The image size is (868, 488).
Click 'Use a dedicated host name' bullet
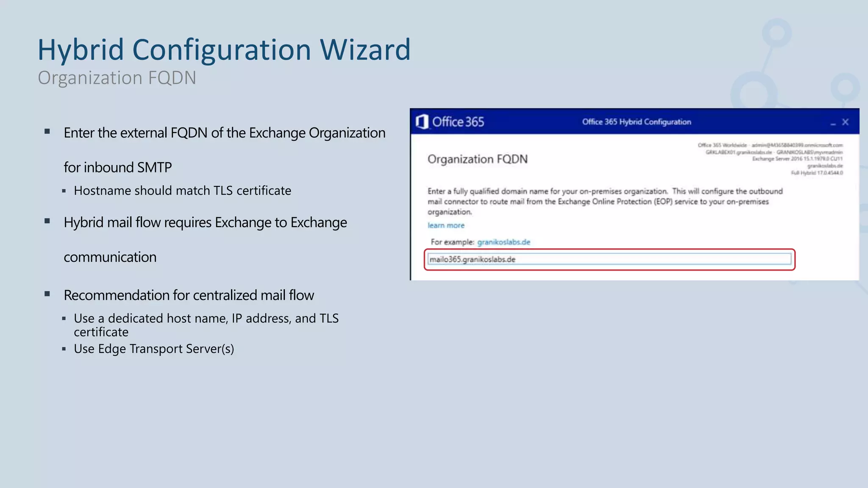tap(206, 325)
